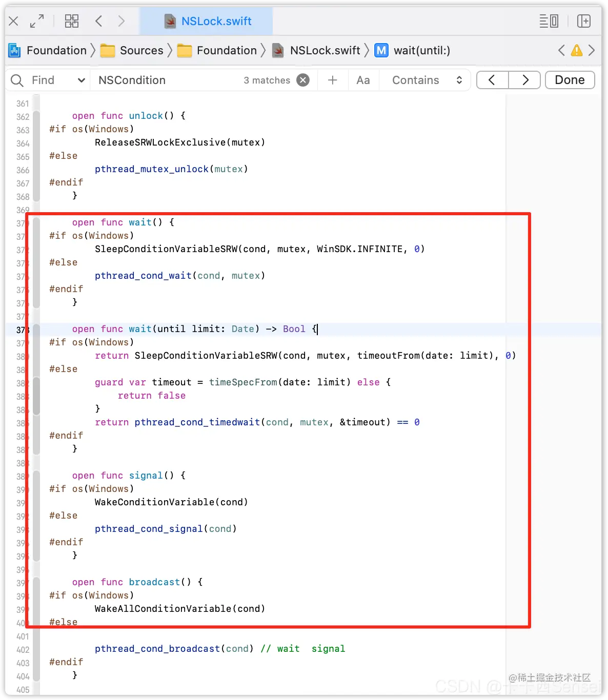Click line number 405 in the gutter
The height and width of the screenshot is (700, 608).
23,690
